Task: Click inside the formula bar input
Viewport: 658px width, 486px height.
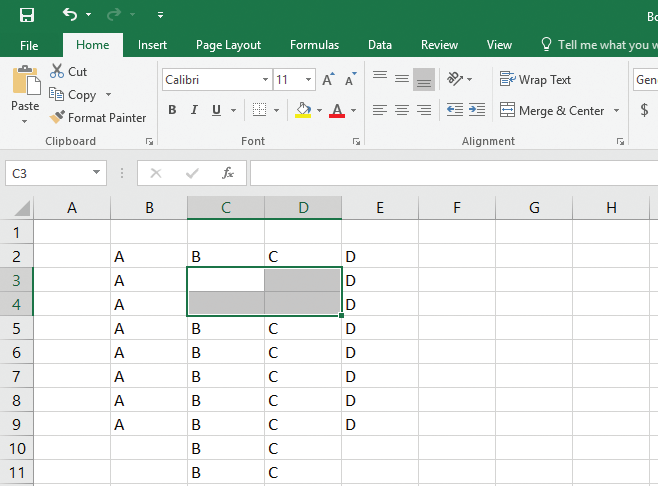Action: (454, 172)
